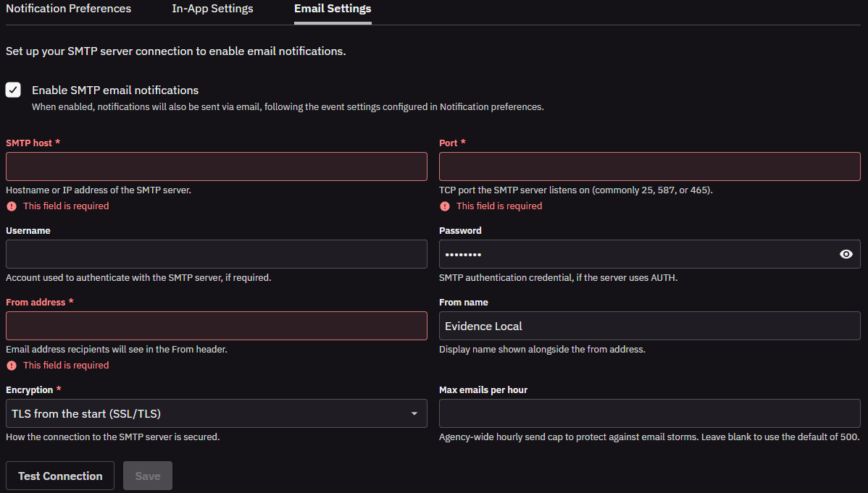The height and width of the screenshot is (493, 868).
Task: Click the Port error alert icon
Action: 445,206
